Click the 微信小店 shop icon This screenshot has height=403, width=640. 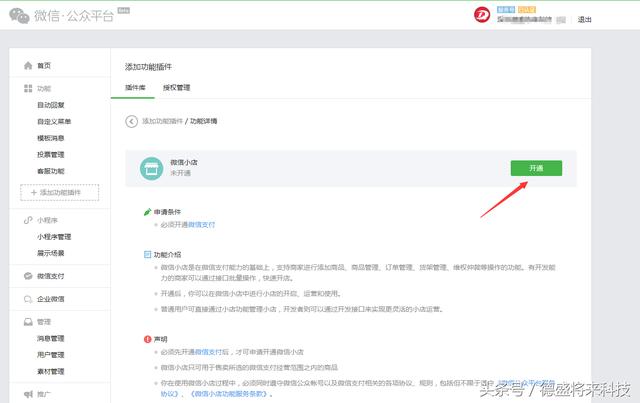(150, 167)
